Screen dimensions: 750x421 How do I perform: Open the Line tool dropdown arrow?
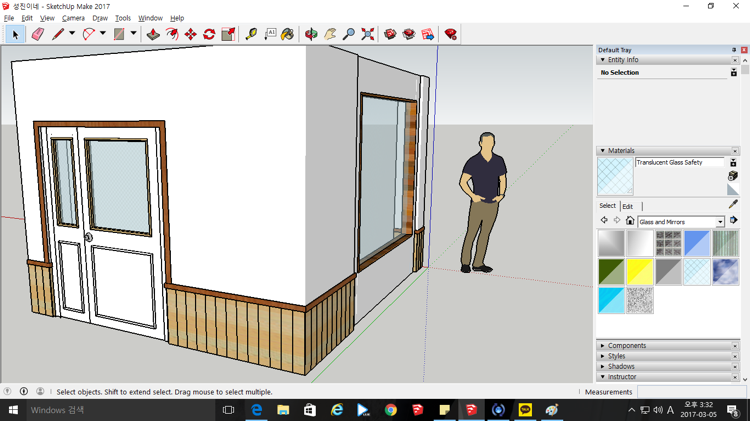(72, 33)
